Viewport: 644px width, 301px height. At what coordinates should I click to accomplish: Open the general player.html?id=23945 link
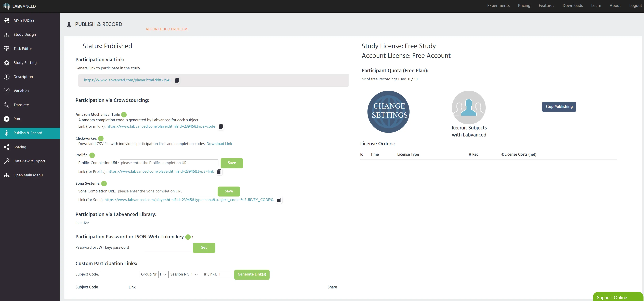click(127, 80)
